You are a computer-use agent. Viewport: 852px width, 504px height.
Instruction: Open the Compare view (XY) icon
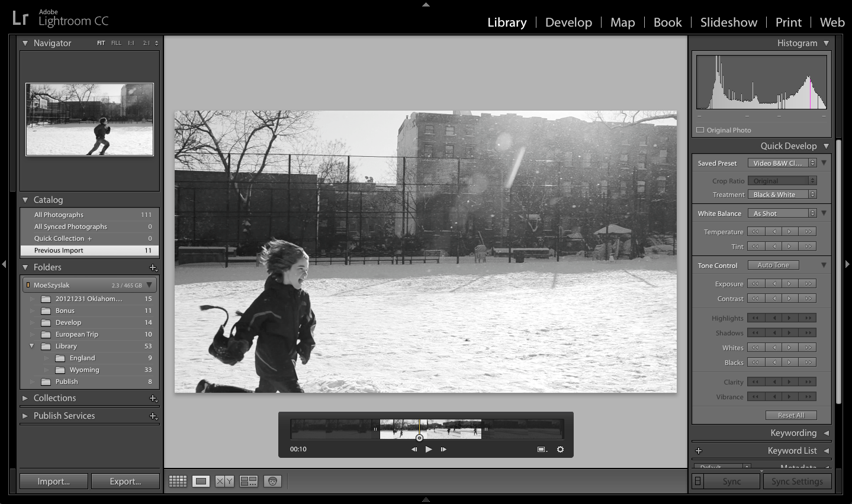click(x=224, y=481)
